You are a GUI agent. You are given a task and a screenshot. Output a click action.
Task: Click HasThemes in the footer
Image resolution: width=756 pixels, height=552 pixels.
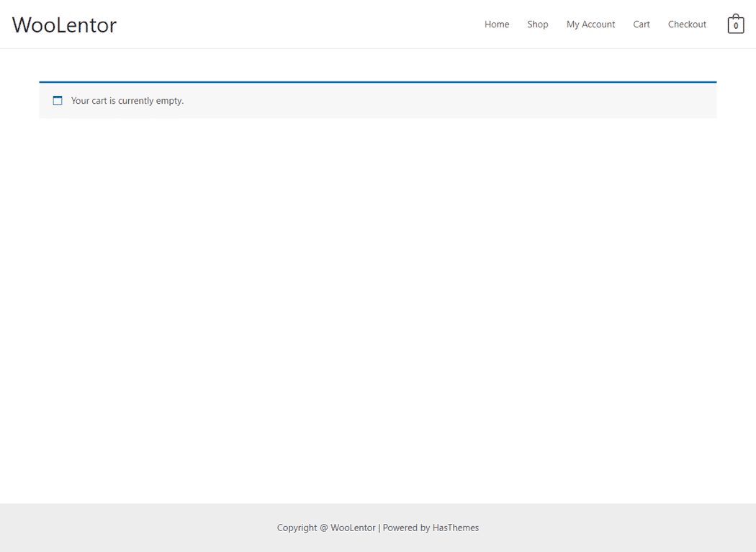456,527
